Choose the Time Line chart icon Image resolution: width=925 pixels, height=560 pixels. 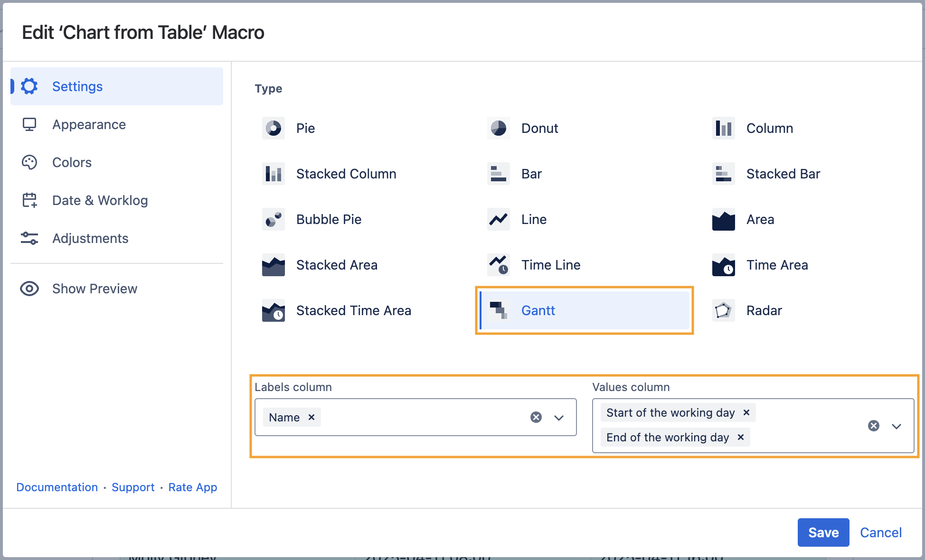click(x=498, y=265)
